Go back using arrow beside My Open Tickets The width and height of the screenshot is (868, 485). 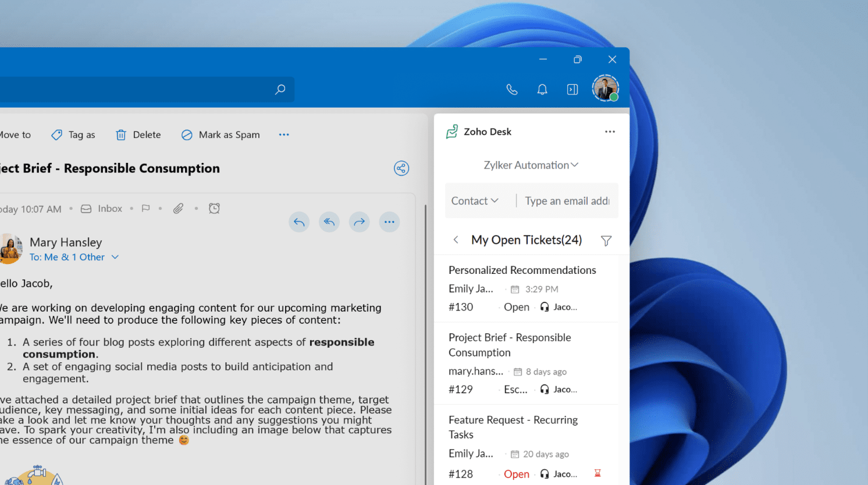click(x=456, y=240)
